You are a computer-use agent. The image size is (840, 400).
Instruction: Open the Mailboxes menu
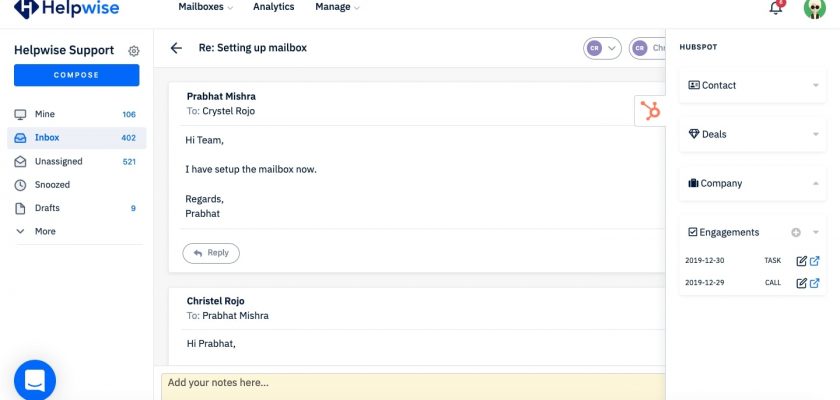[205, 7]
